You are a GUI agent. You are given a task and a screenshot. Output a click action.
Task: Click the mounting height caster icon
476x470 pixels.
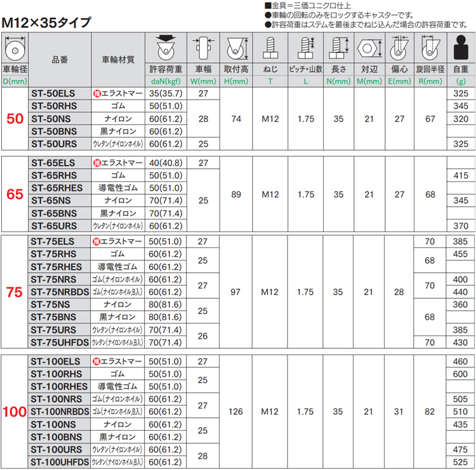(x=236, y=48)
